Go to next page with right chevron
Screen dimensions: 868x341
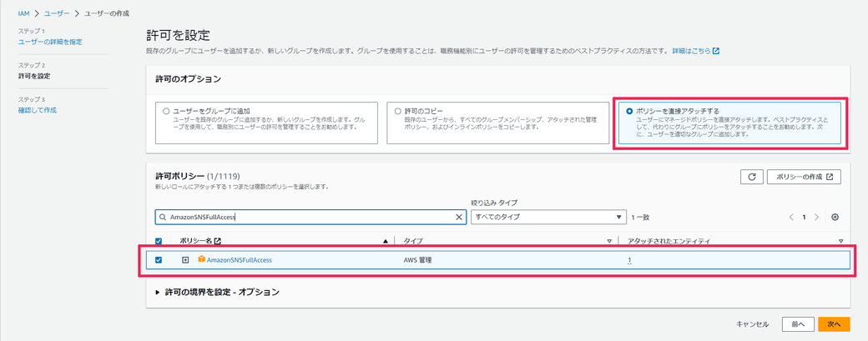816,218
